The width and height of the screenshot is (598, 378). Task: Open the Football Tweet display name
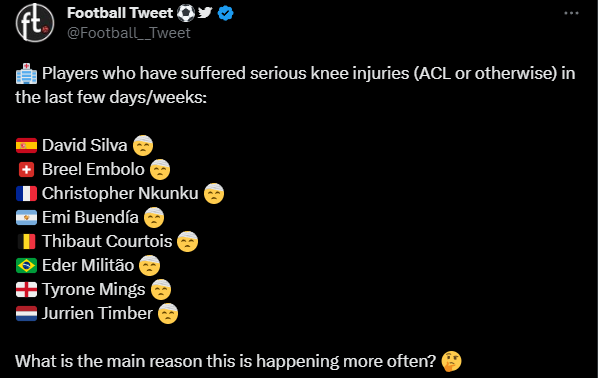pyautogui.click(x=120, y=13)
